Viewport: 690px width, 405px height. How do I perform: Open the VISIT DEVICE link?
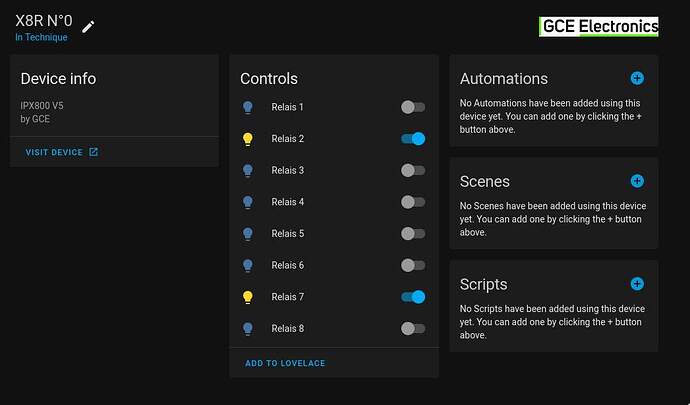(62, 152)
